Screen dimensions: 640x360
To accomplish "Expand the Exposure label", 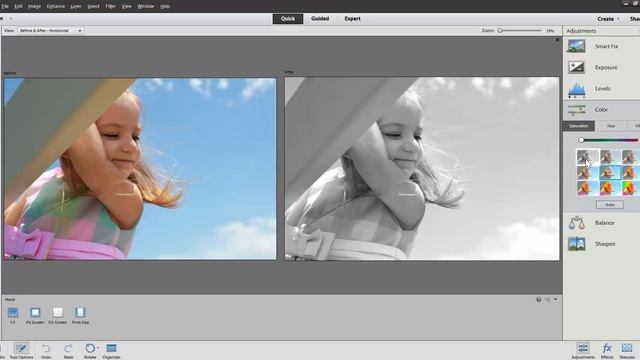I will [x=606, y=68].
